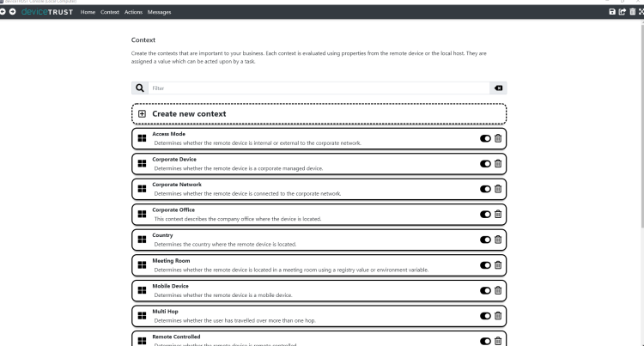The height and width of the screenshot is (346, 644).
Task: Click the save icon in top bar
Action: click(611, 12)
